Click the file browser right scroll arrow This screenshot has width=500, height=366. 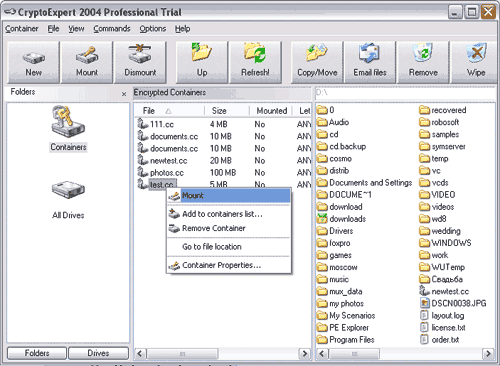coord(488,353)
